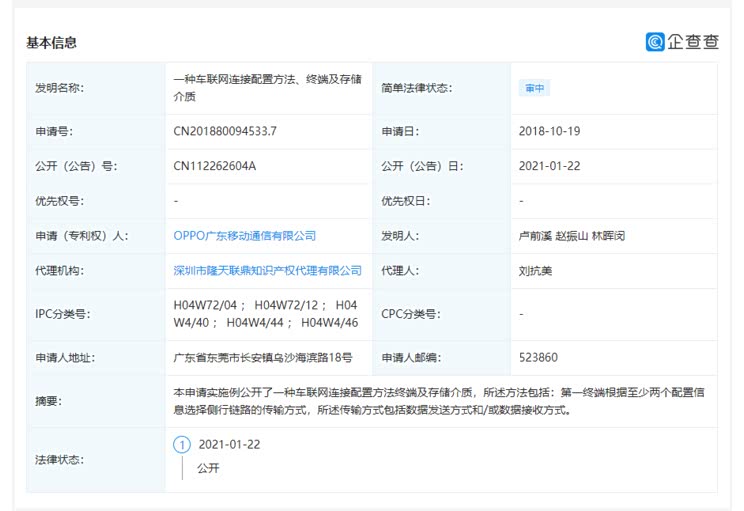Click publication number CN112262604A
Viewport: 744px width, 511px height.
coord(214,166)
